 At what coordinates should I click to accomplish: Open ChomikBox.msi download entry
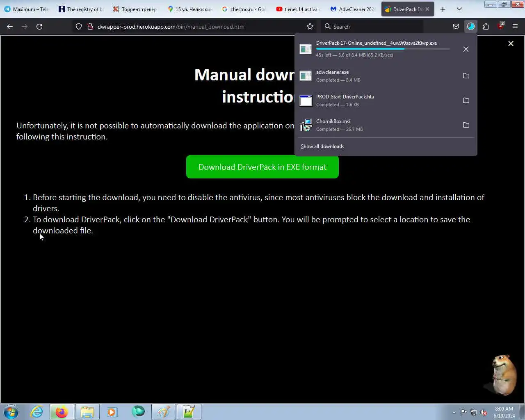coord(377,125)
